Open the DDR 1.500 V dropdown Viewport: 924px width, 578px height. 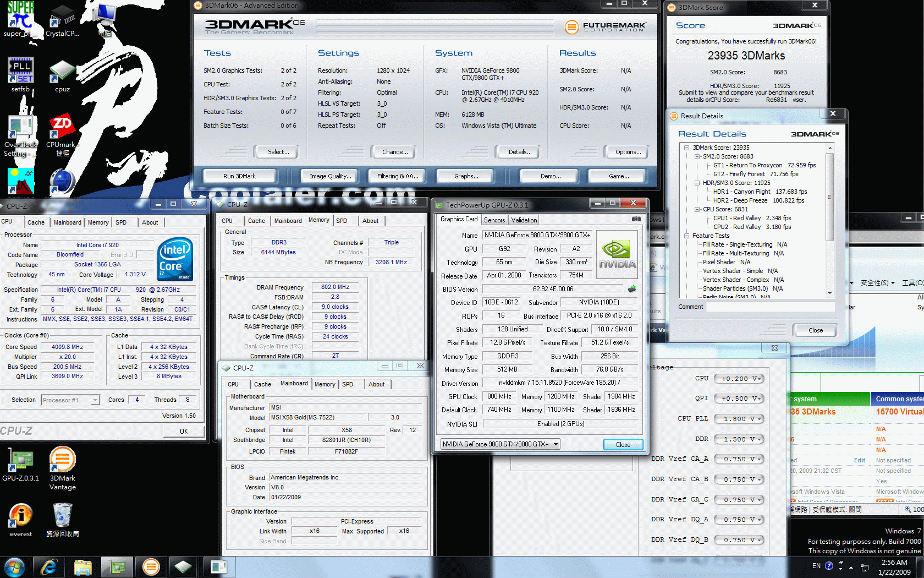coord(740,439)
